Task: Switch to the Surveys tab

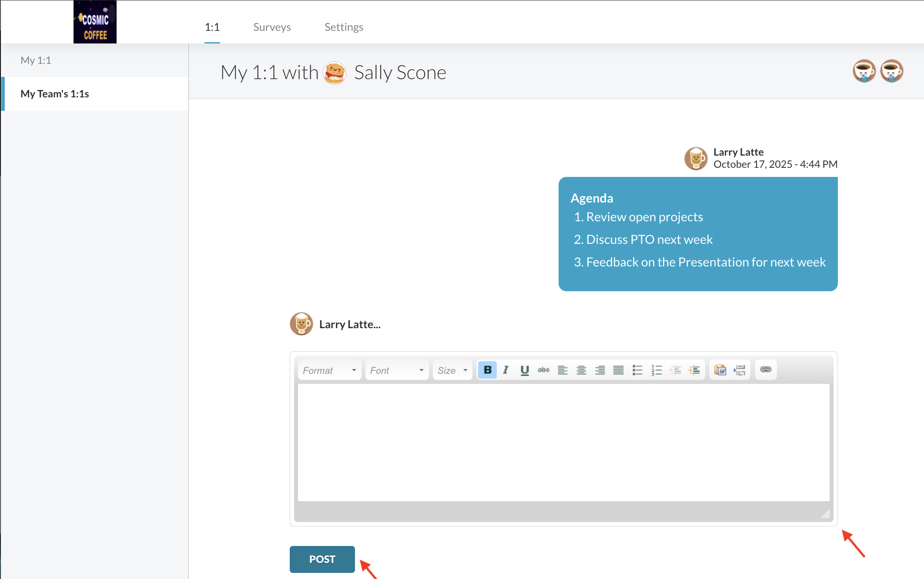Action: click(272, 27)
